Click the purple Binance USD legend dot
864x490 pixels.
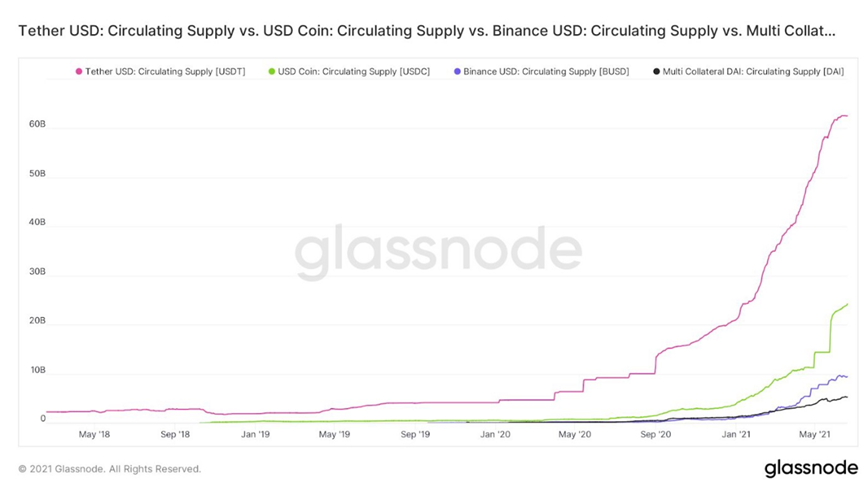click(x=457, y=71)
